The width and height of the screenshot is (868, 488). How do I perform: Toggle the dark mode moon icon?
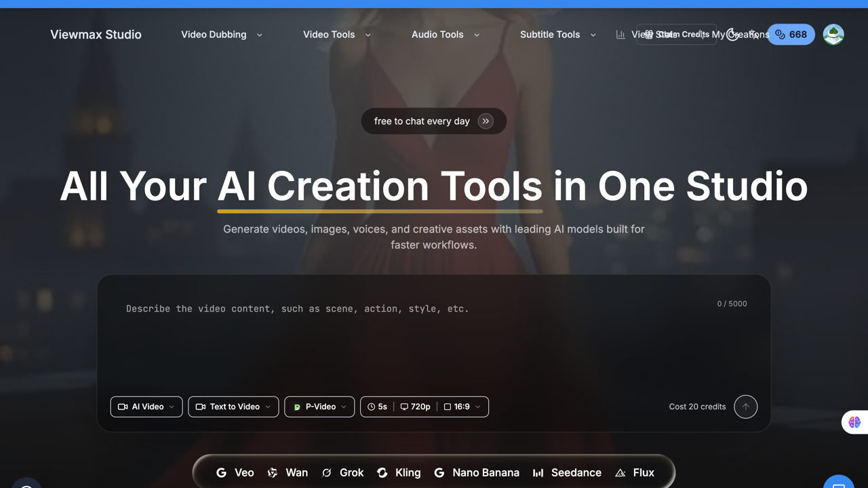(732, 35)
